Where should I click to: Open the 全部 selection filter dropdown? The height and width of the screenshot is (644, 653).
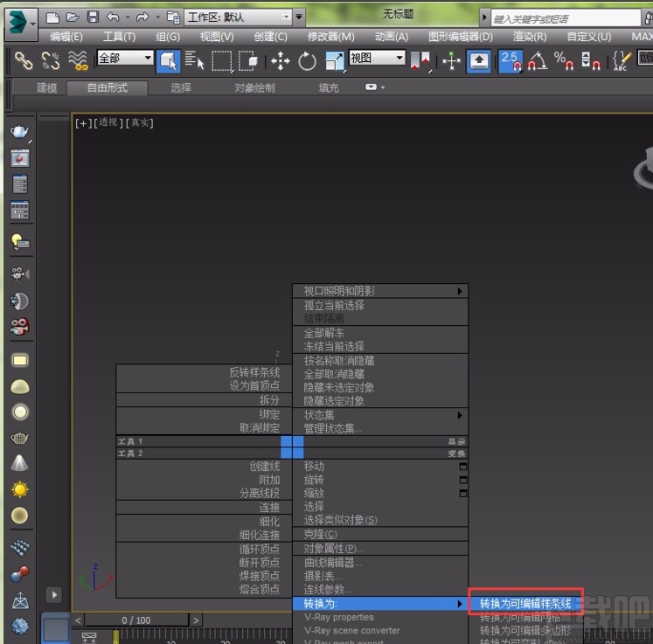click(x=125, y=58)
